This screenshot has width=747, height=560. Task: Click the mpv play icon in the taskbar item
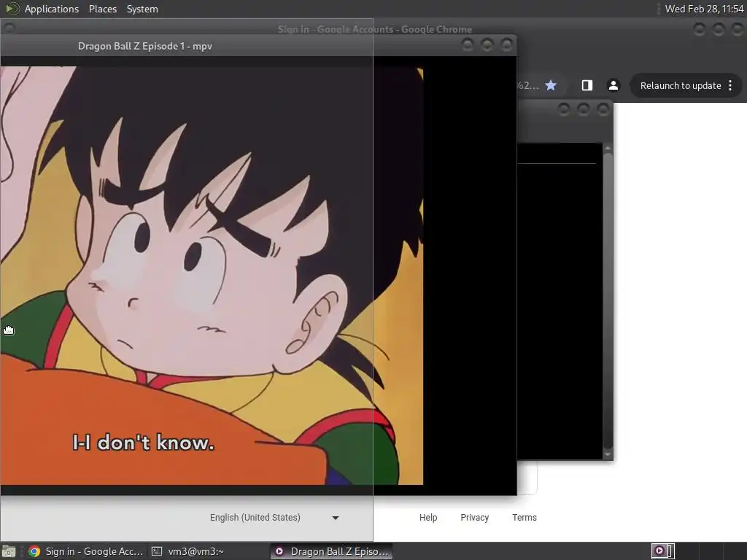279,551
